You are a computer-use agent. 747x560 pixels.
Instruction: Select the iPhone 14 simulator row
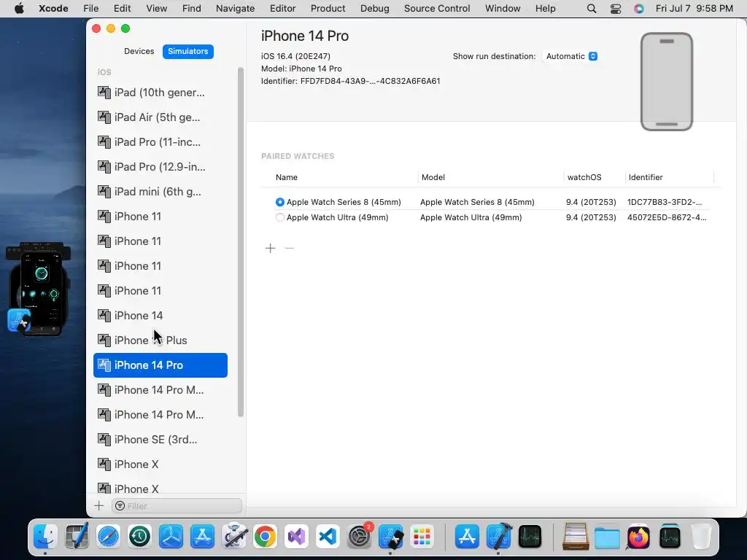pyautogui.click(x=160, y=315)
